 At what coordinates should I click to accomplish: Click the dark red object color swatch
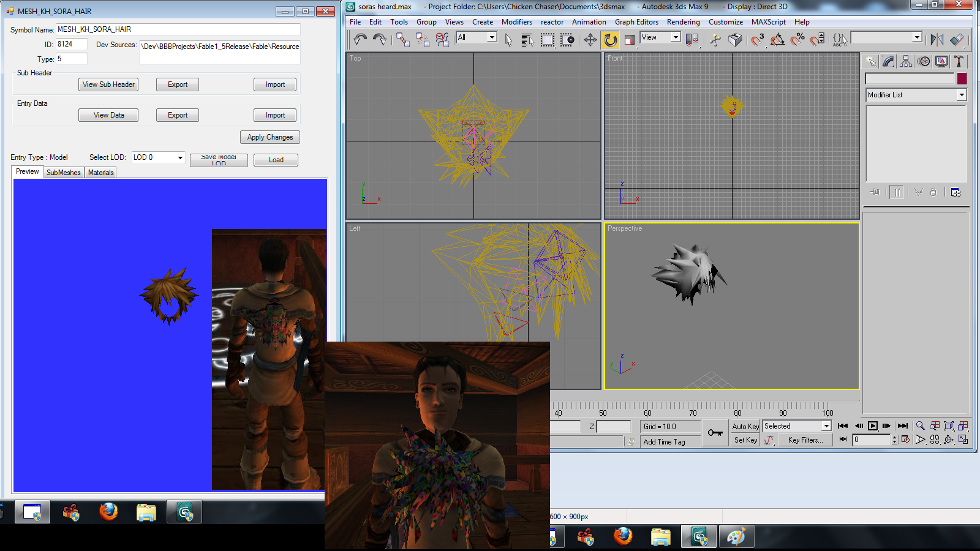(962, 78)
